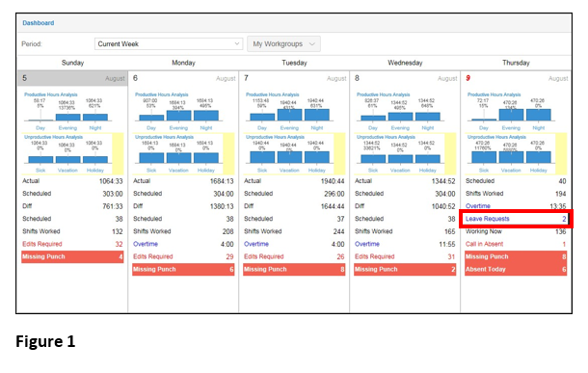Click Monday's Diff value 1380:13
588x373 pixels.
[x=222, y=206]
